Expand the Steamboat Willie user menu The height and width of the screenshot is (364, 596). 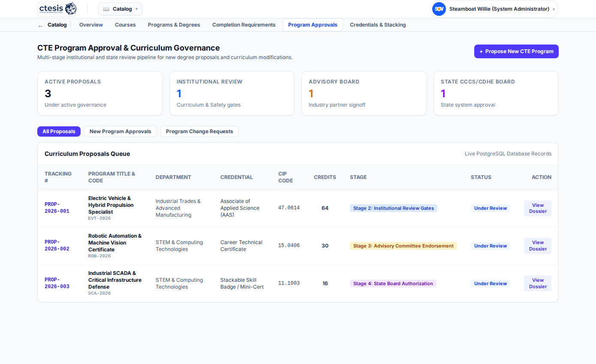[x=494, y=9]
